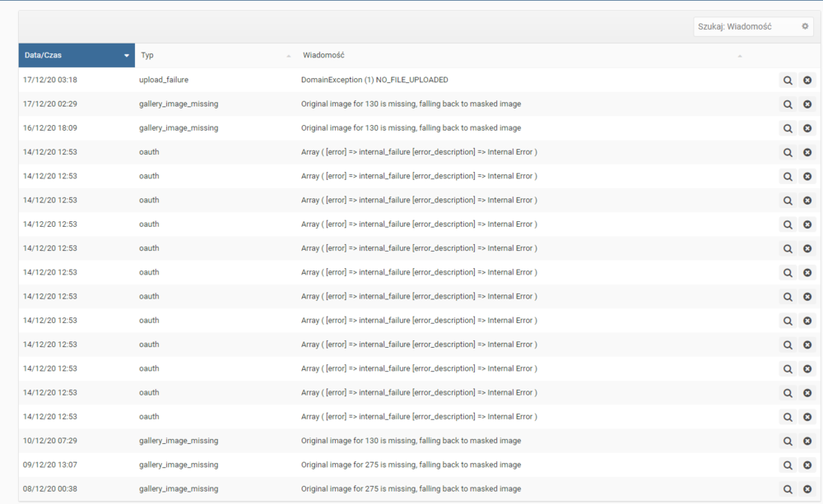Delete the upload_failure log entry
Screen dimensions: 823x504
807,81
